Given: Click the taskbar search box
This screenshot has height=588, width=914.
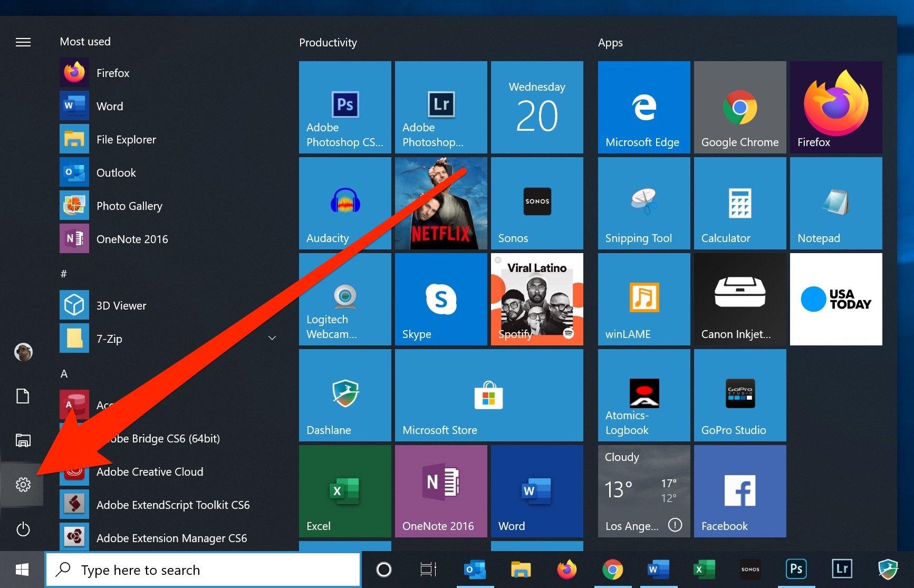Looking at the screenshot, I should (203, 570).
